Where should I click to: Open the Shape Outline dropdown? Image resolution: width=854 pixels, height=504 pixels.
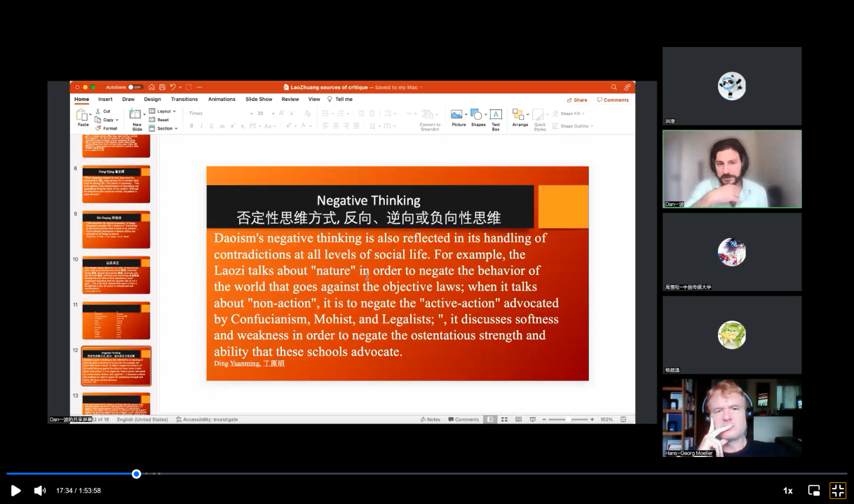tap(573, 125)
